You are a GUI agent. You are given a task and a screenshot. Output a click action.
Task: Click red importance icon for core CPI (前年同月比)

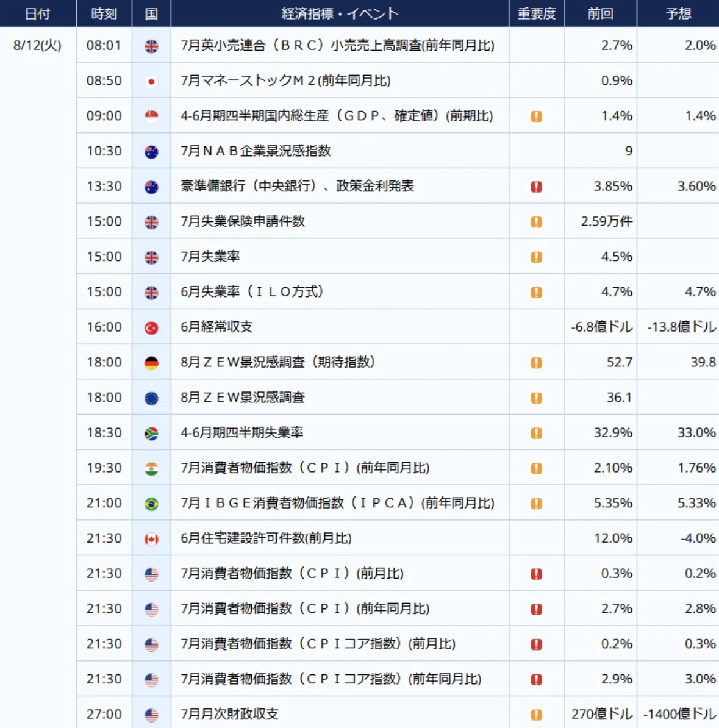click(537, 679)
